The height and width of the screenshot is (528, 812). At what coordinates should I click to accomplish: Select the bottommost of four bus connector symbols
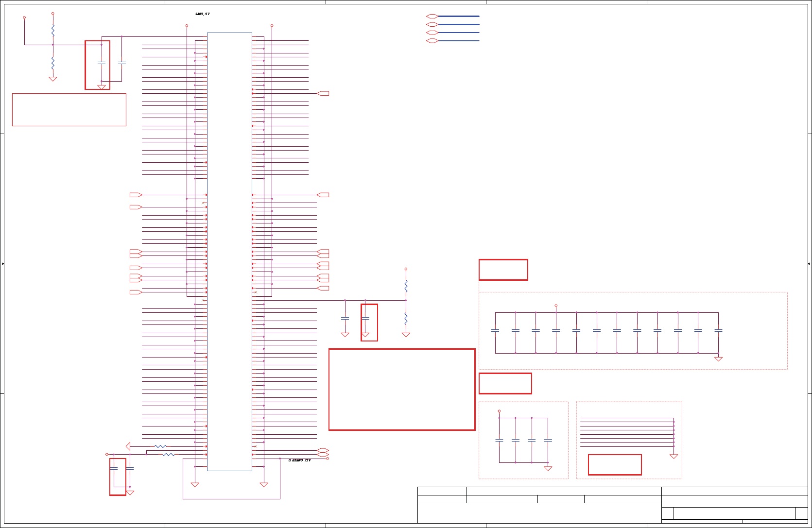point(432,41)
